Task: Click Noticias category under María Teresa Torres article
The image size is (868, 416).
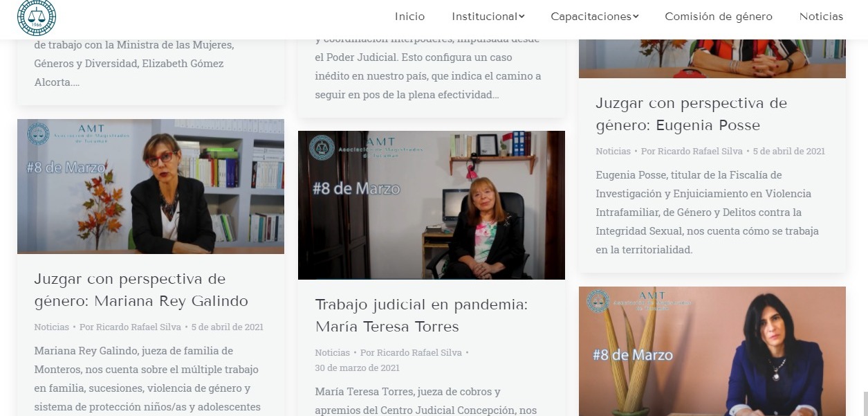Action: click(332, 352)
